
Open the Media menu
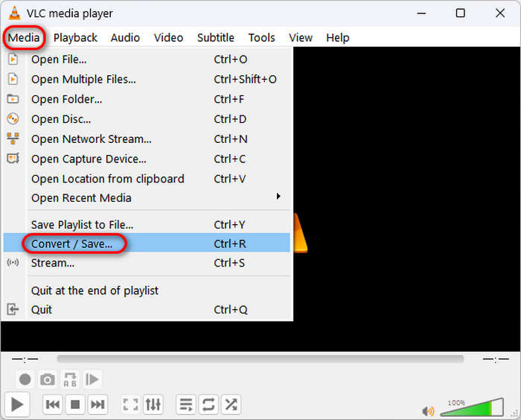tap(24, 37)
